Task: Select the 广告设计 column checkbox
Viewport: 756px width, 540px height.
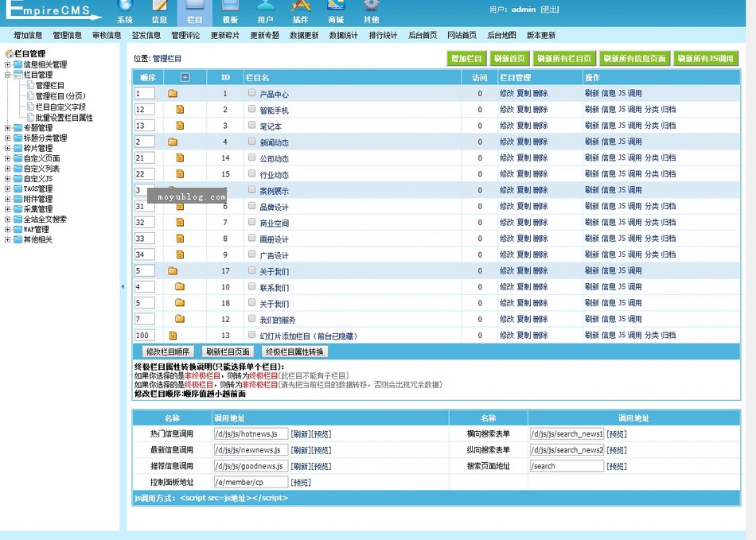Action: pos(252,254)
